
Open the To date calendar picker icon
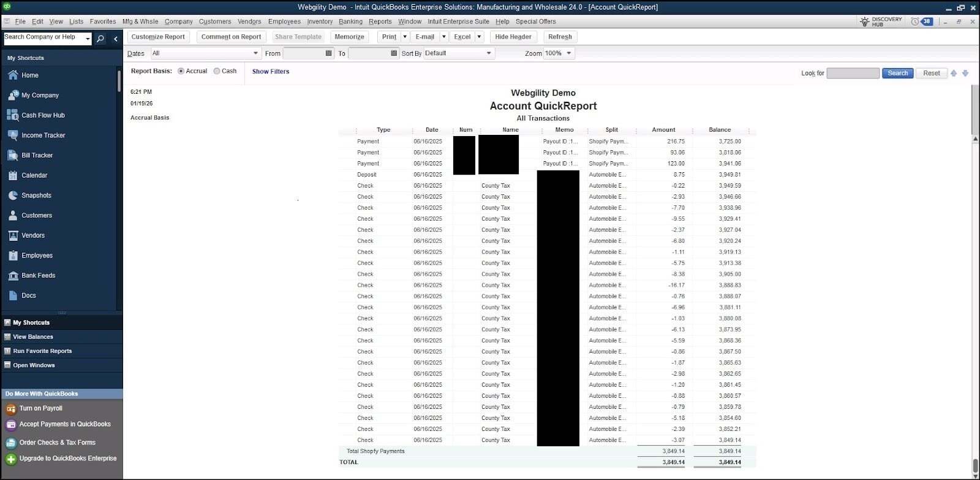(394, 53)
